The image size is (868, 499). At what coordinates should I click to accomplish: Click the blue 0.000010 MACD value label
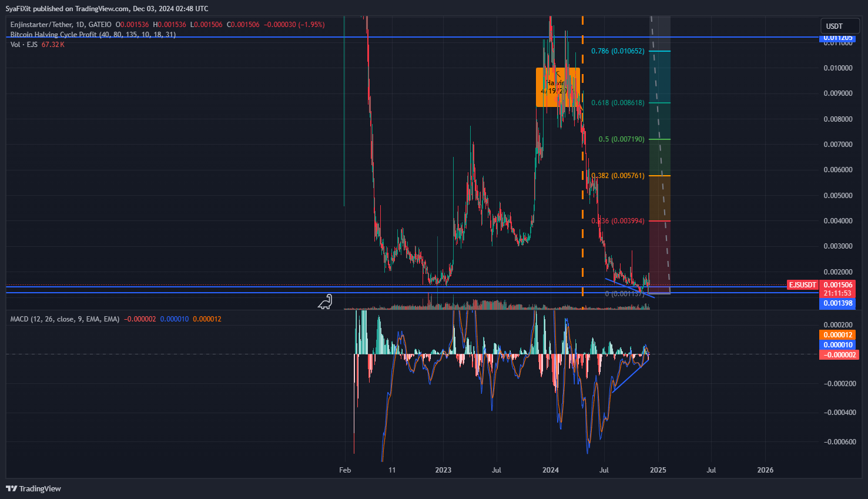[x=839, y=345]
